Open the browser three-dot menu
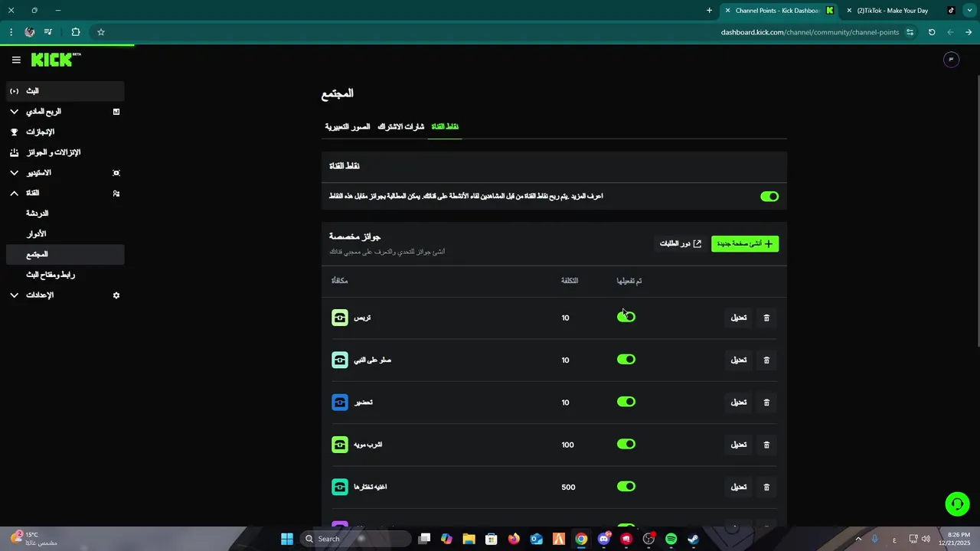The image size is (980, 551). [11, 32]
